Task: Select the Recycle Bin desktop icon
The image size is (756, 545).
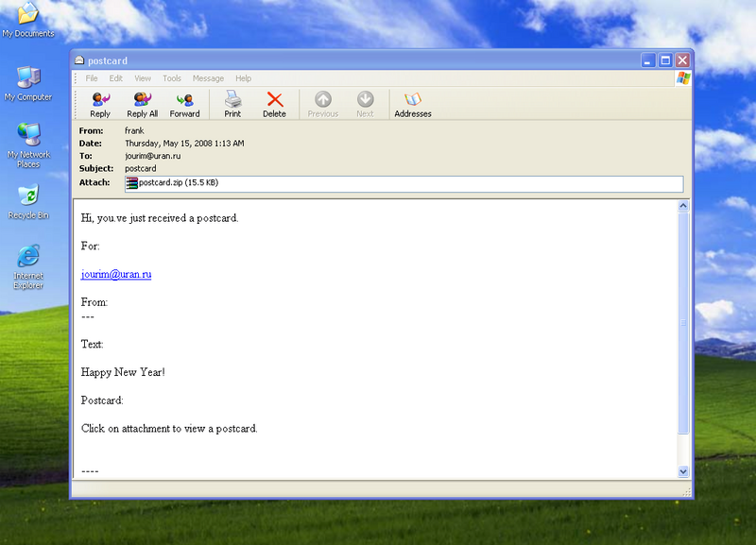Action: [x=28, y=196]
